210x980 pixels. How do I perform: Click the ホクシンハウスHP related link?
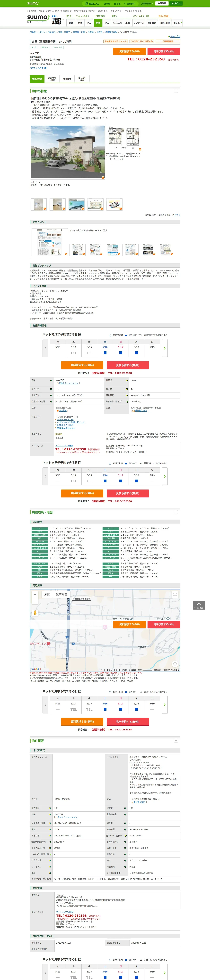pyautogui.click(x=65, y=419)
